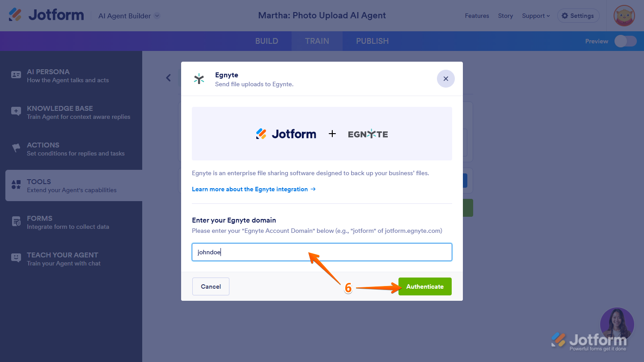
Task: Click the green Authenticate button
Action: (x=425, y=286)
